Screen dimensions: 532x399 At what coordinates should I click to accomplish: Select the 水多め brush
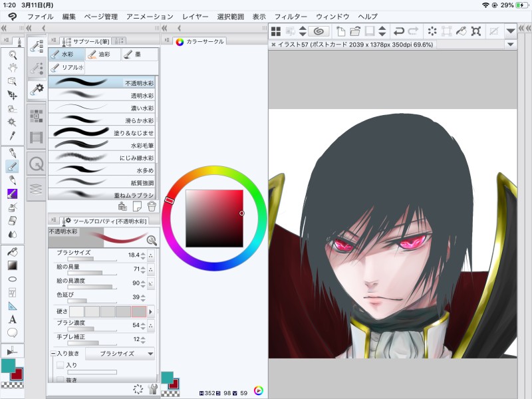(102, 170)
